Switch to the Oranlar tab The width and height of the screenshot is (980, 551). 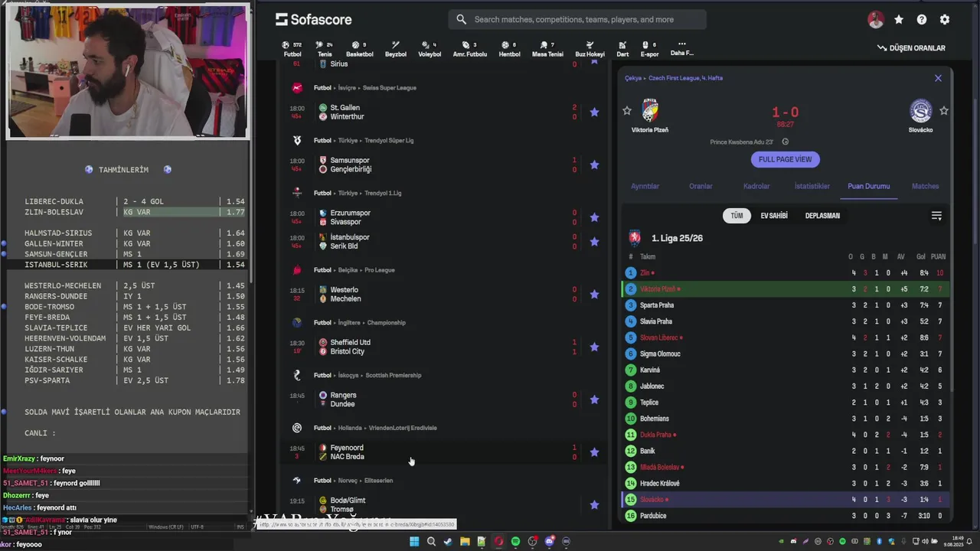(701, 186)
